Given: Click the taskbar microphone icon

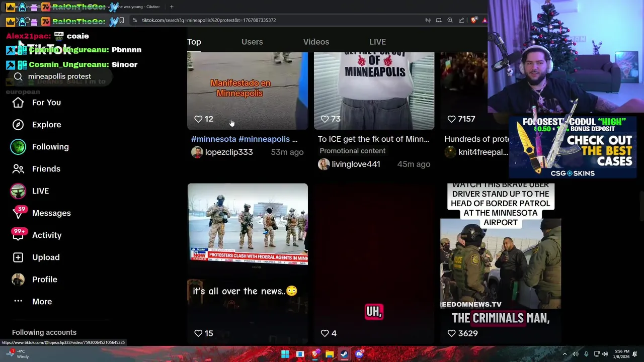Looking at the screenshot, I should 586,354.
